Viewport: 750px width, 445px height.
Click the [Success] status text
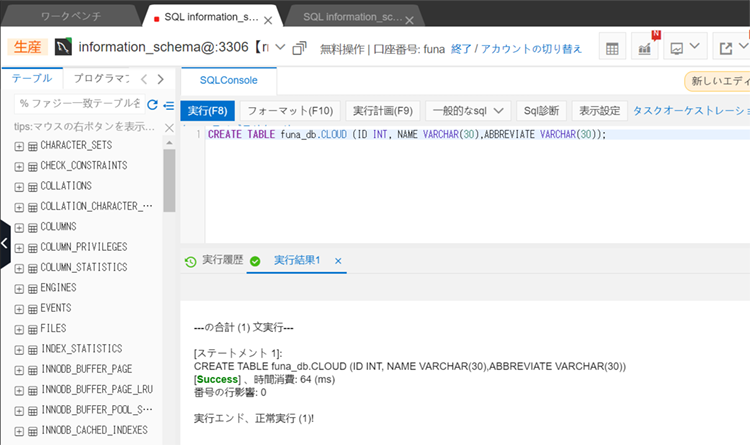tap(217, 379)
